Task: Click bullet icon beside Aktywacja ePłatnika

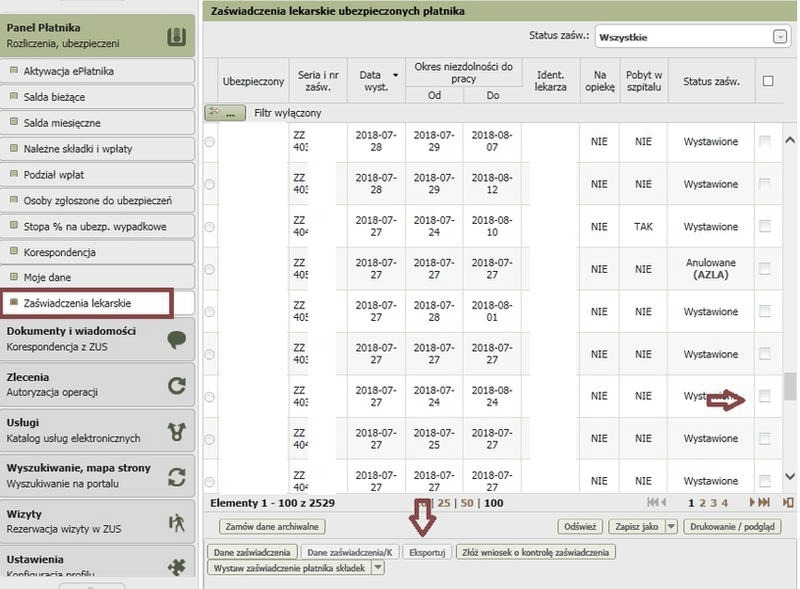Action: [x=14, y=70]
